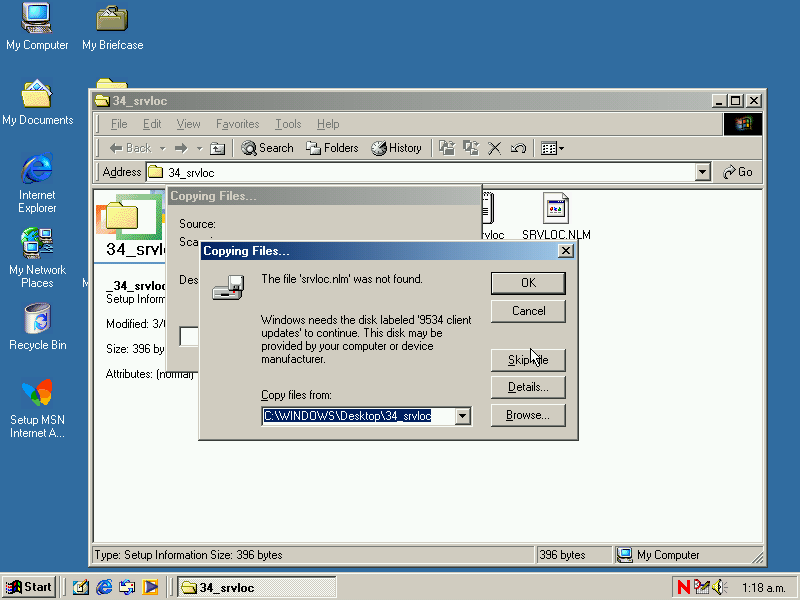Click the Delete toolbar icon

[494, 148]
